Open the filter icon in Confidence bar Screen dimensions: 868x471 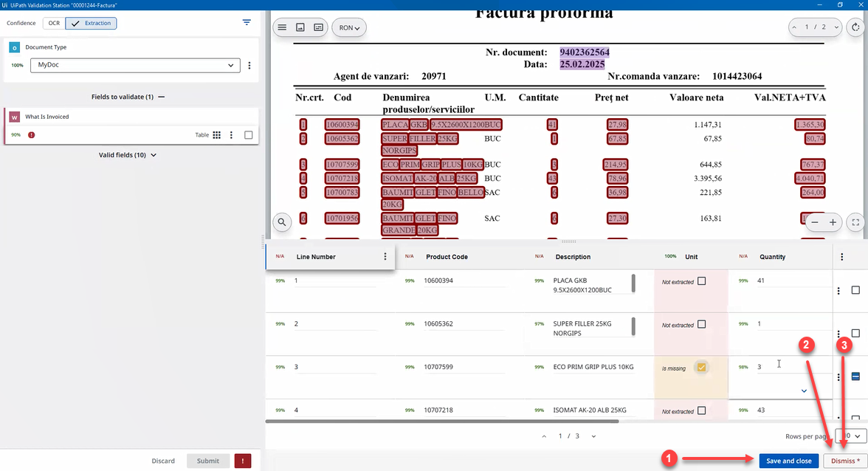(247, 23)
